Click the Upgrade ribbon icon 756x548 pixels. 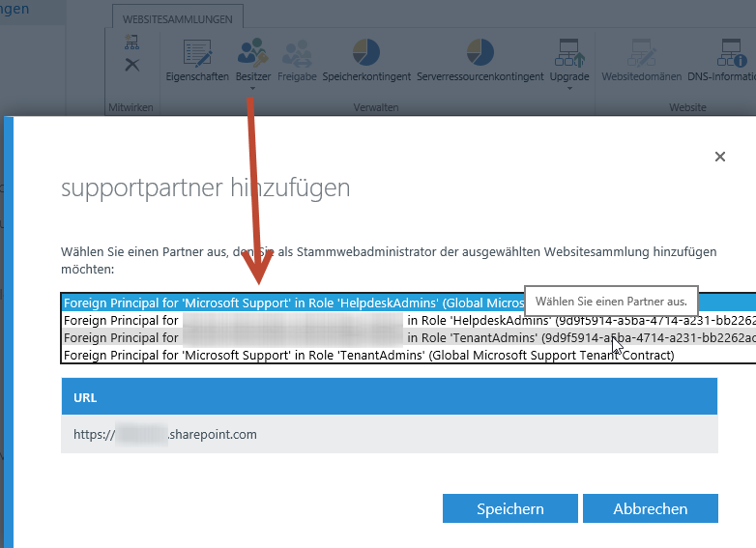(x=569, y=52)
